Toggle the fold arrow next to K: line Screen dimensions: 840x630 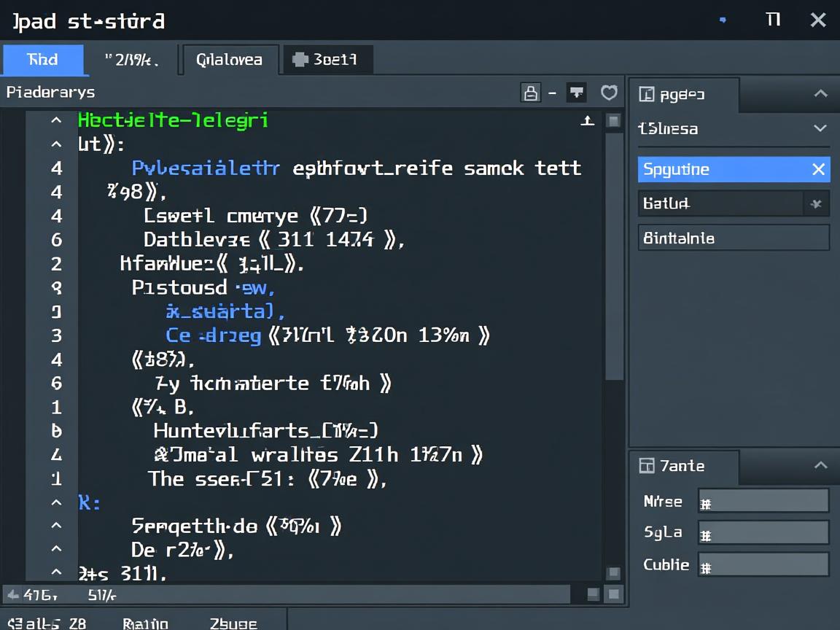coord(56,502)
